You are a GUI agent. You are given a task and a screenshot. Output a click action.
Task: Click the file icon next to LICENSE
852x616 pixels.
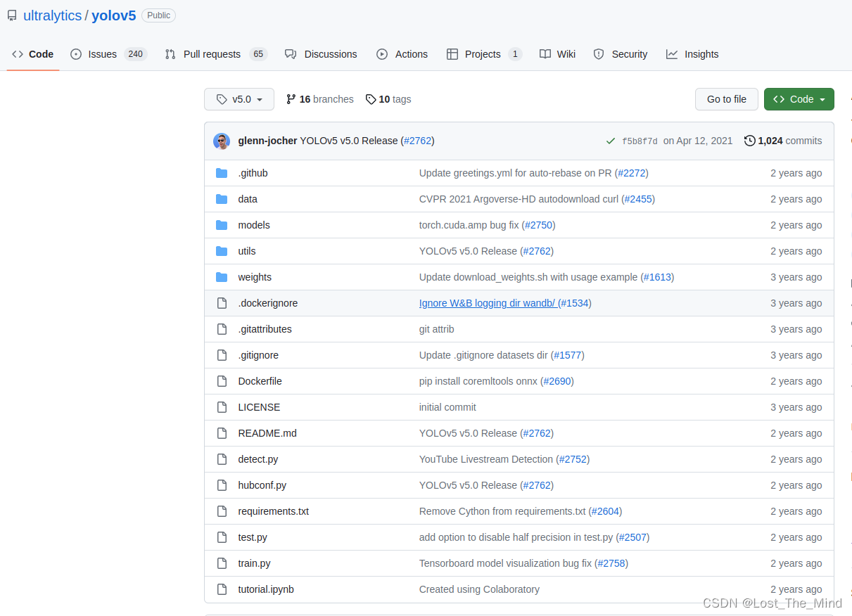click(x=222, y=407)
